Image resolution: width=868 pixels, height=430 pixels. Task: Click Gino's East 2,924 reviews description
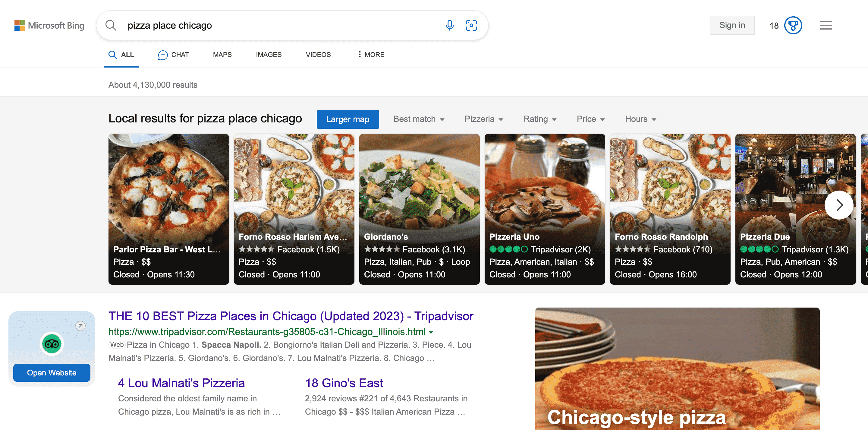[386, 405]
